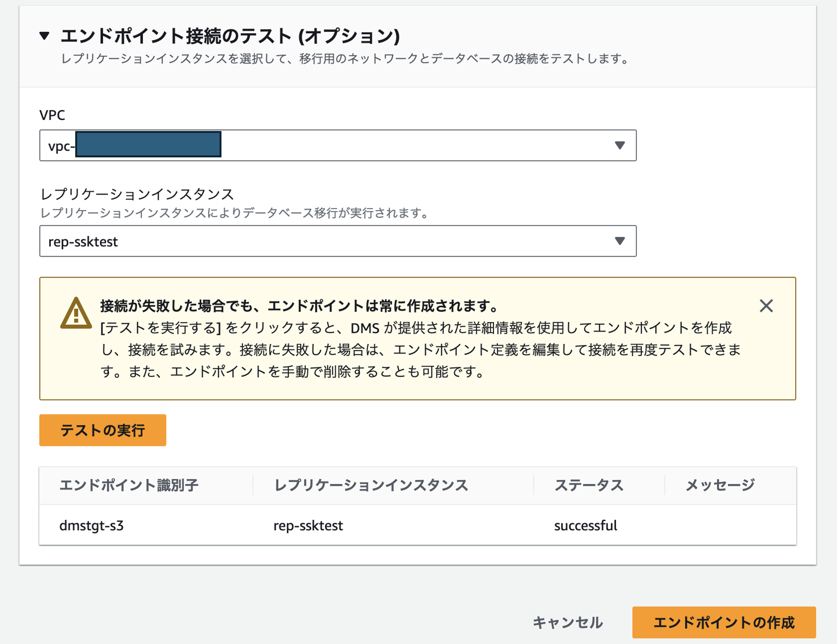Screen dimensions: 837x644
Task: Collapse the エンドポイント接続のテスト section triangle
Action: [x=44, y=36]
